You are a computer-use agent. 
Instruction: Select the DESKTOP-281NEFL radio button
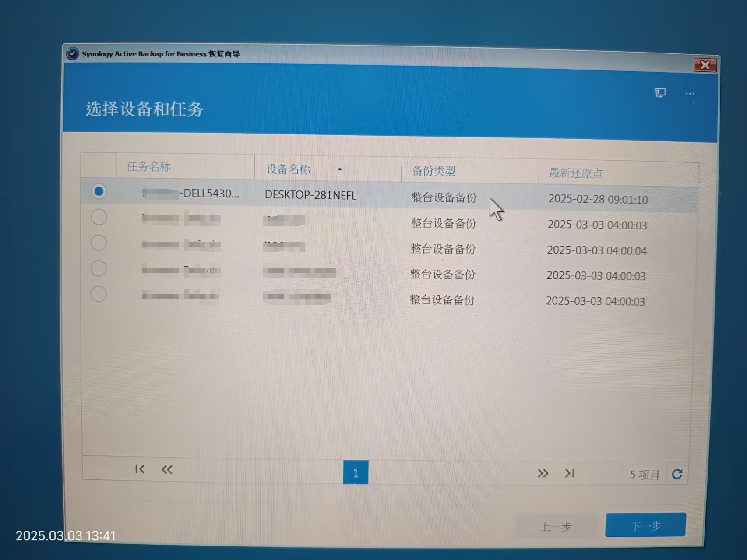[x=99, y=191]
